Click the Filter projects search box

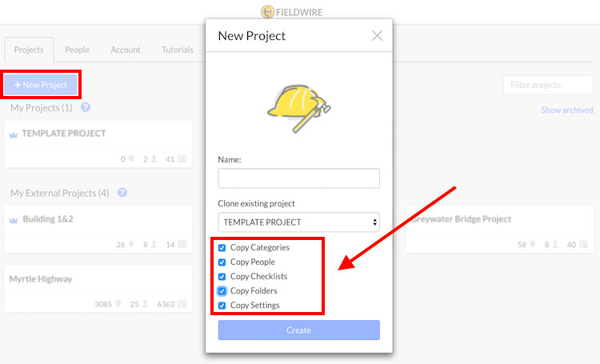point(548,85)
